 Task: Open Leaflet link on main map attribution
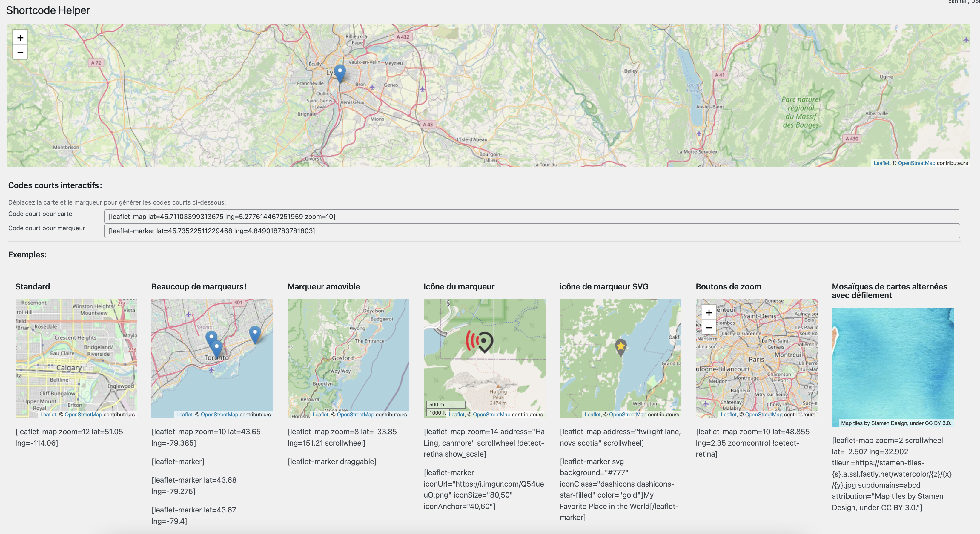881,163
